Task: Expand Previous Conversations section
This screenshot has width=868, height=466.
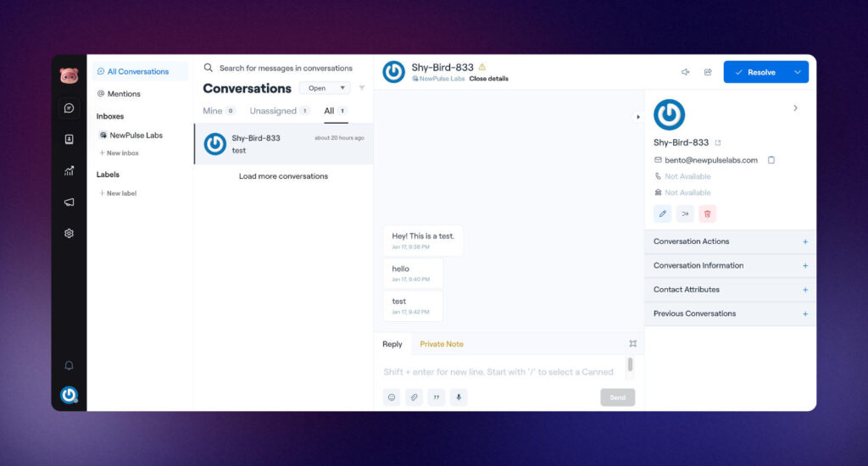Action: coord(730,313)
